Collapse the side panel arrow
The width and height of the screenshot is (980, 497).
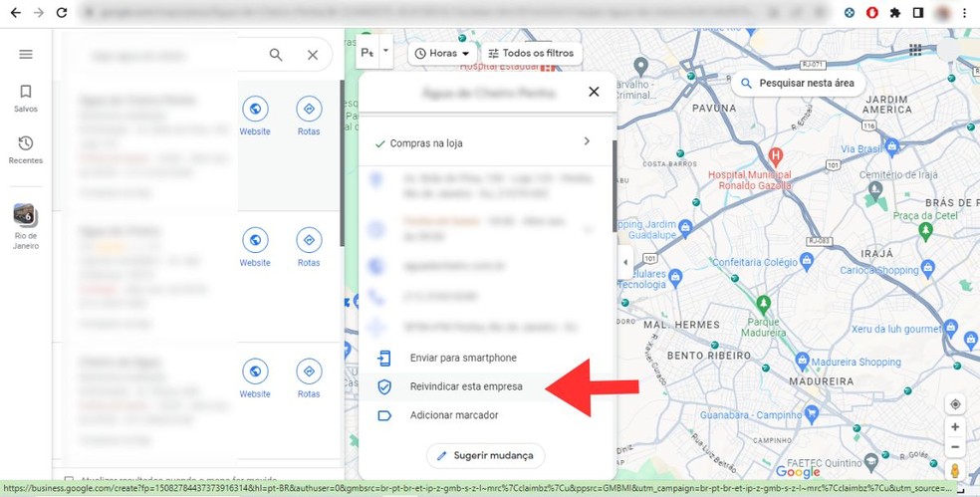pos(625,263)
